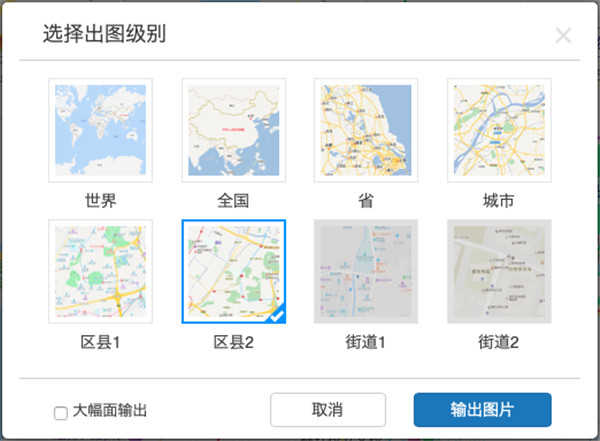
Task: Choose the 全国 map thumbnail
Action: click(x=233, y=130)
